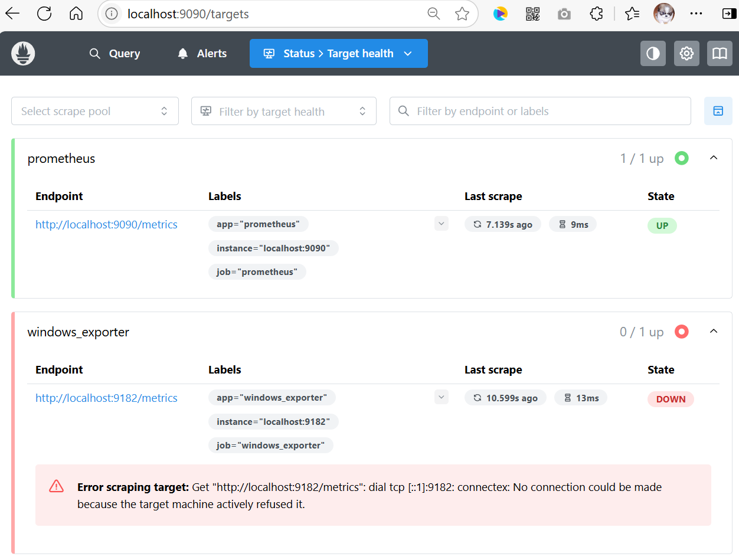Image resolution: width=739 pixels, height=560 pixels.
Task: Click the 0 / 1 up count
Action: tap(642, 332)
